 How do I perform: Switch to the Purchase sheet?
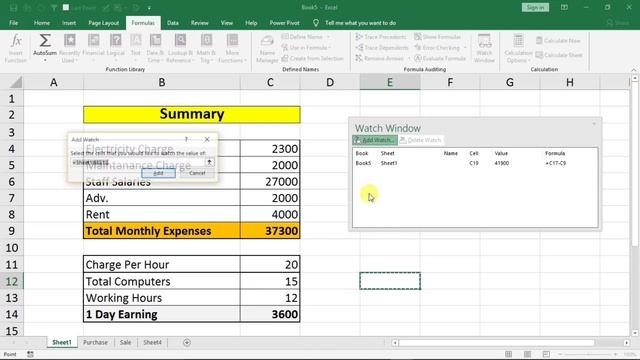[95, 342]
